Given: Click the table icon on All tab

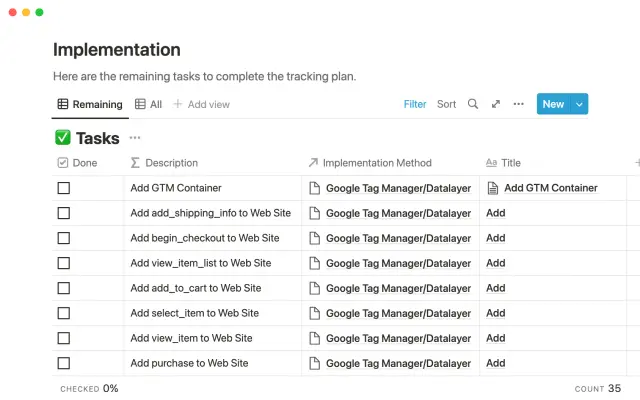Looking at the screenshot, I should pyautogui.click(x=140, y=104).
